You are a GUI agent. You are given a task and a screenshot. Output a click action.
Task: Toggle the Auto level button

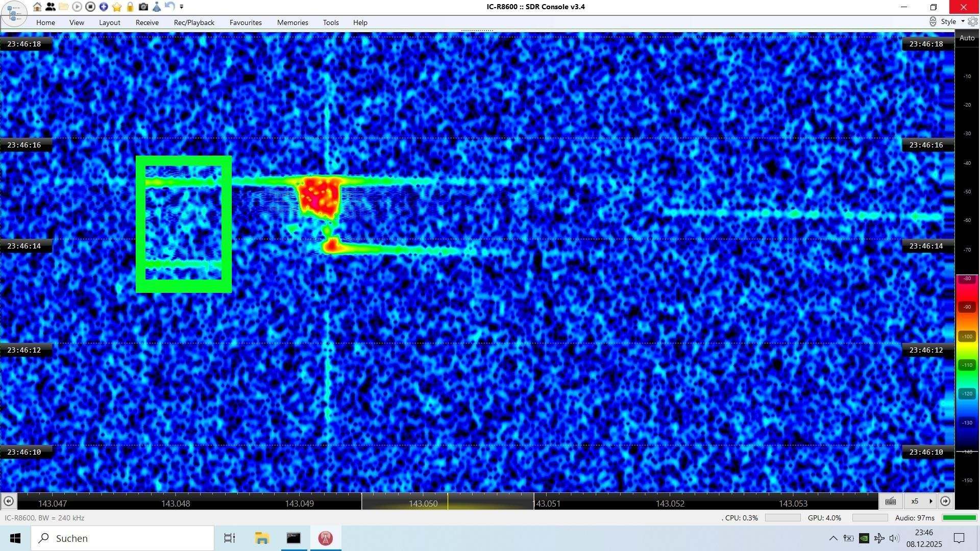967,38
